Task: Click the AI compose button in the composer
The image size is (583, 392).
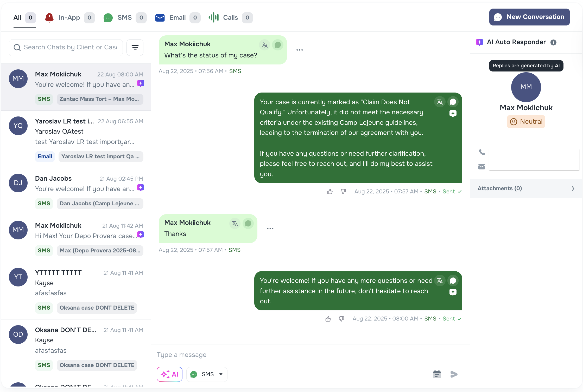Action: click(x=169, y=374)
